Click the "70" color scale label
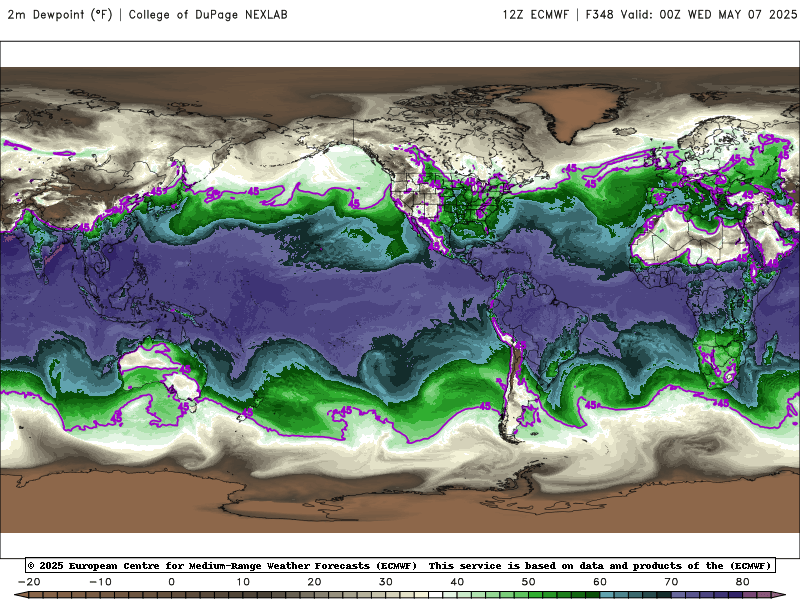 (x=671, y=582)
